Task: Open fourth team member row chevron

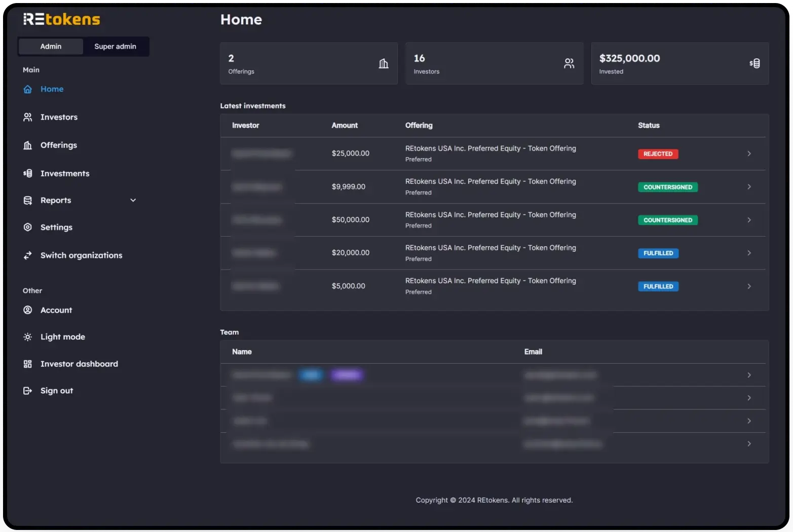Action: pyautogui.click(x=749, y=444)
